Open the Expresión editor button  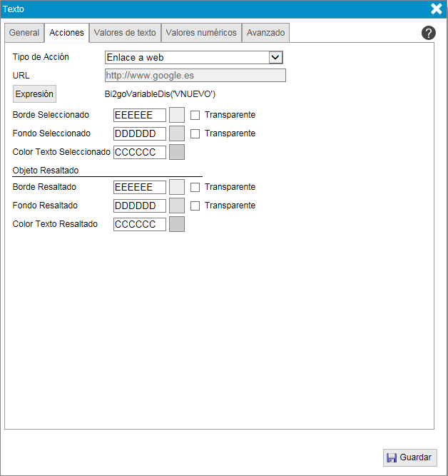click(x=34, y=94)
